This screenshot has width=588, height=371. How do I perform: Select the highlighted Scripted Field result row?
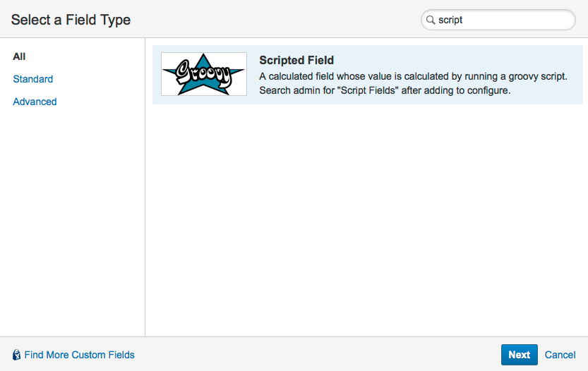tap(368, 75)
